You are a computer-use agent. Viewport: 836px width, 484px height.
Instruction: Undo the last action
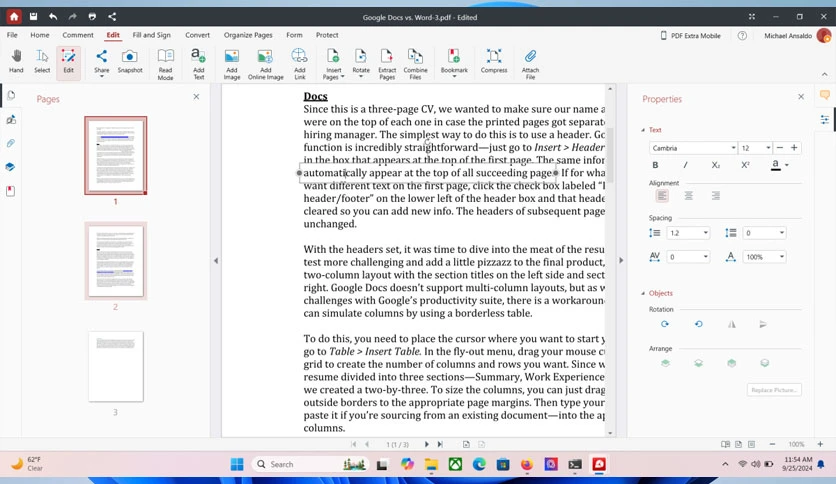point(53,17)
